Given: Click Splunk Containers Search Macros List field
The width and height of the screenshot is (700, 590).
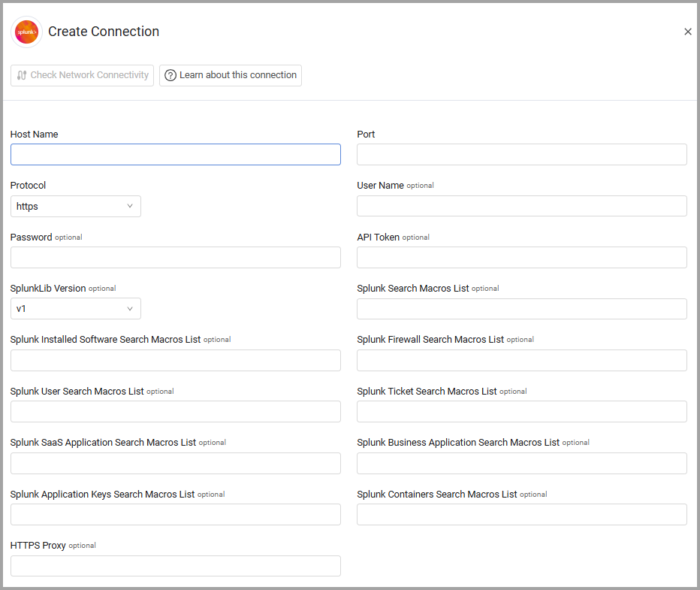Looking at the screenshot, I should tap(521, 515).
